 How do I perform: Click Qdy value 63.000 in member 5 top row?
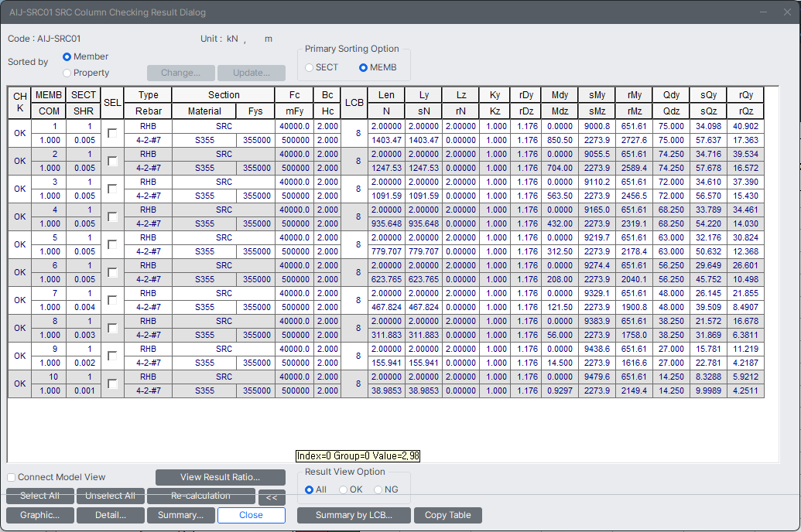tap(671, 237)
